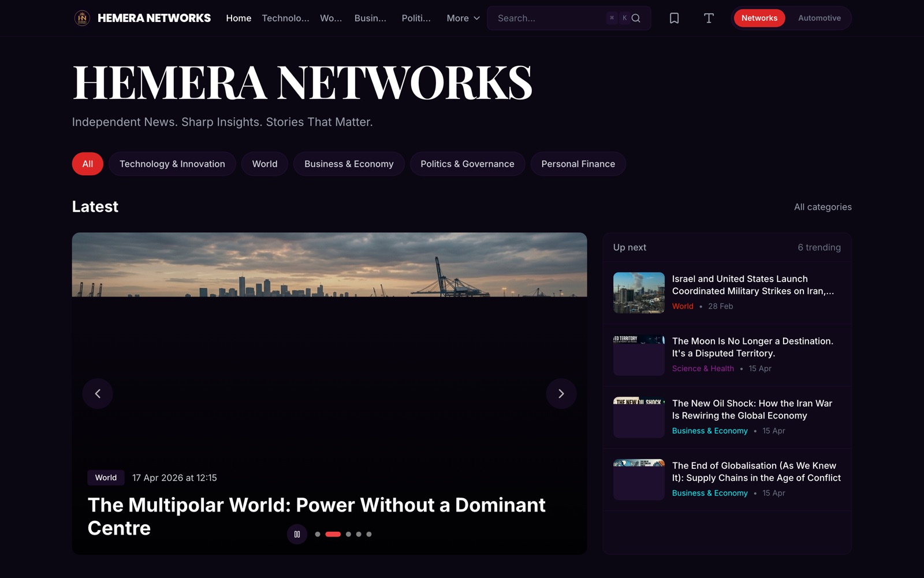
Task: Click the Hemera Networks logo icon
Action: click(82, 18)
